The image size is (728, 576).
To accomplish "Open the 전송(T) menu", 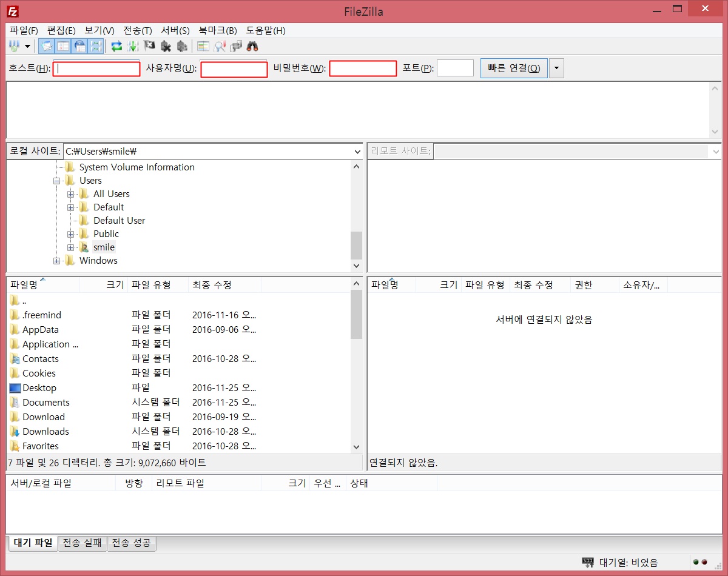I will pyautogui.click(x=138, y=30).
